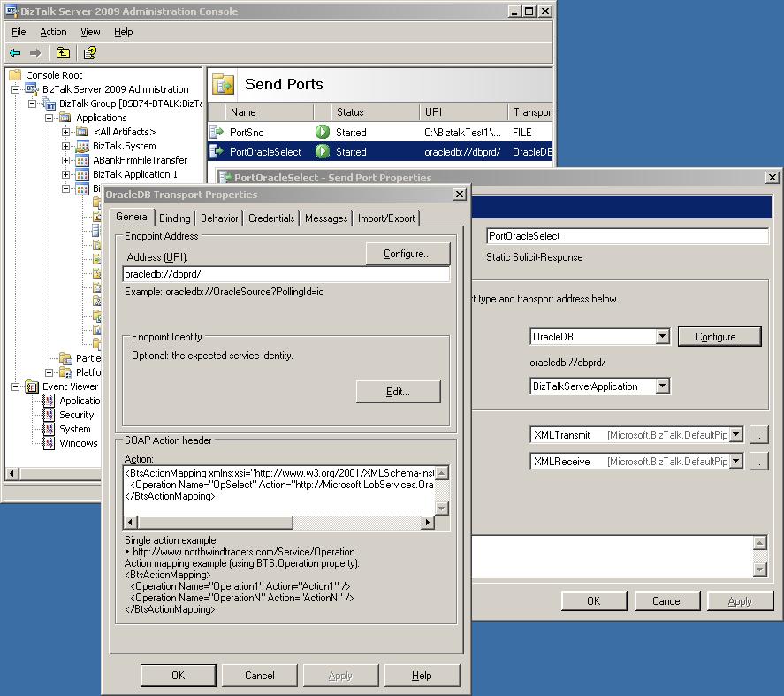784x696 pixels.
Task: Click the Help properties toolbar icon
Action: click(x=90, y=52)
